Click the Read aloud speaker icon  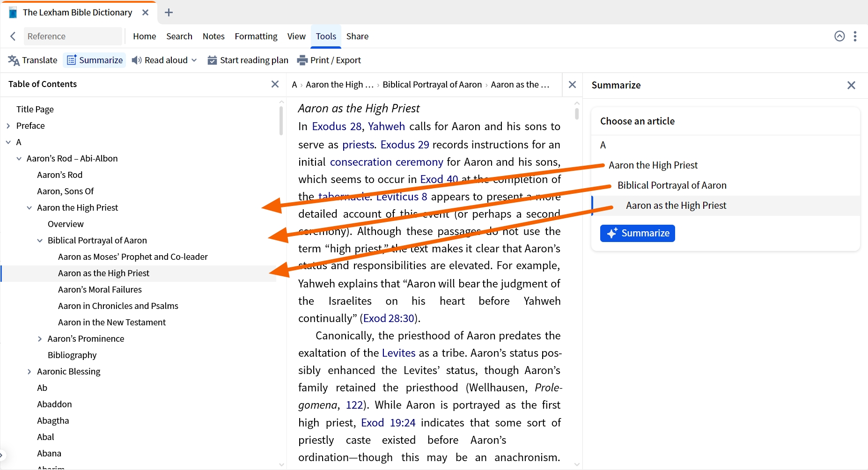pos(136,60)
